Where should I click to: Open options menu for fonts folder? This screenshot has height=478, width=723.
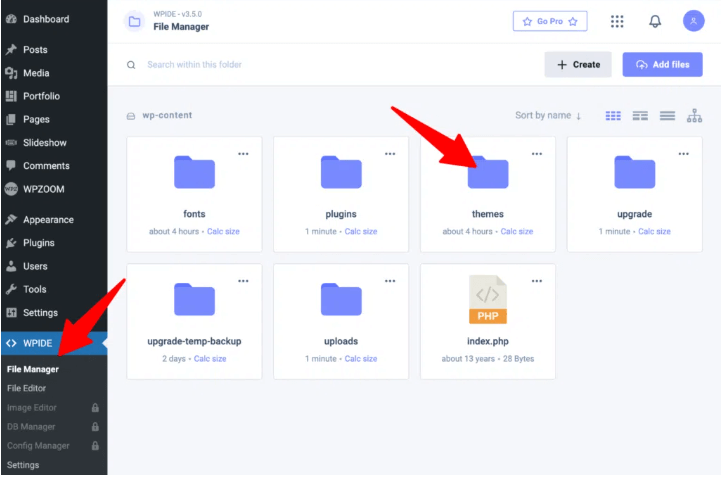(x=243, y=154)
